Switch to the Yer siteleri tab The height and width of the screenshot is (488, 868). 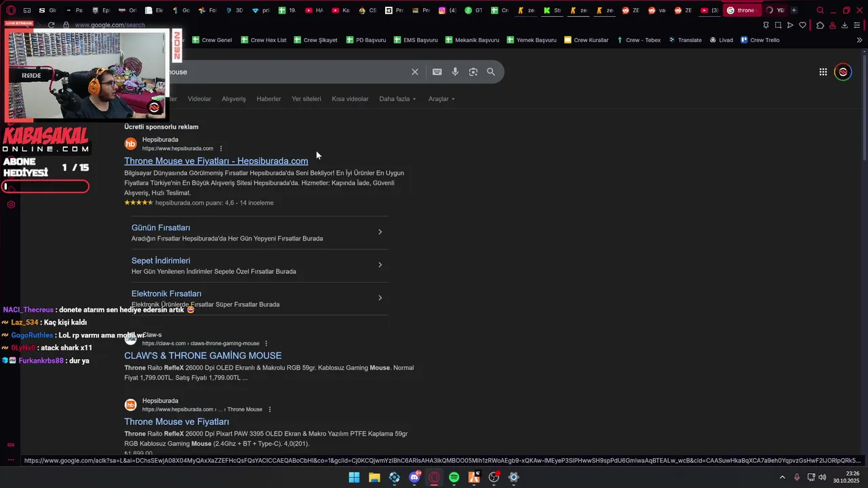307,99
